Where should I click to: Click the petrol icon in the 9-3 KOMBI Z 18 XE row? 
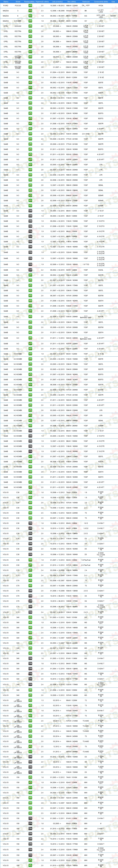tap(30, 354)
